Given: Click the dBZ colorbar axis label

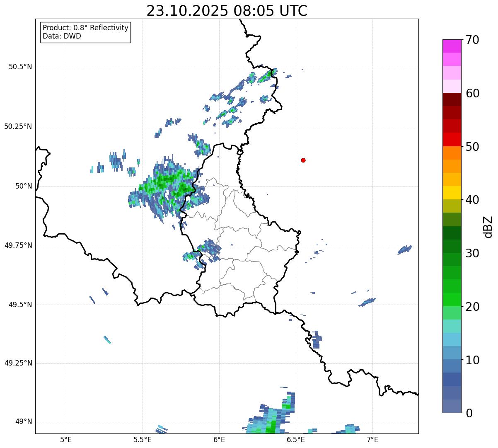Looking at the screenshot, I should 488,226.
